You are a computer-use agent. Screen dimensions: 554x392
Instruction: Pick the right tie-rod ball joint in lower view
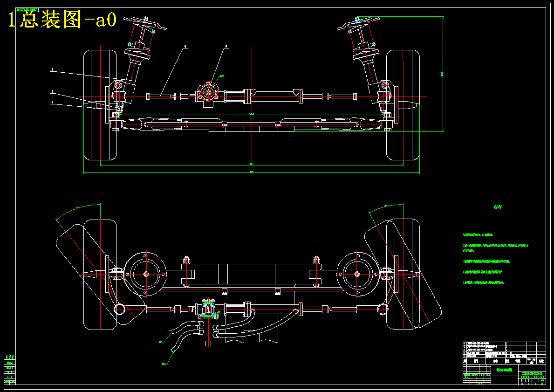(x=383, y=309)
